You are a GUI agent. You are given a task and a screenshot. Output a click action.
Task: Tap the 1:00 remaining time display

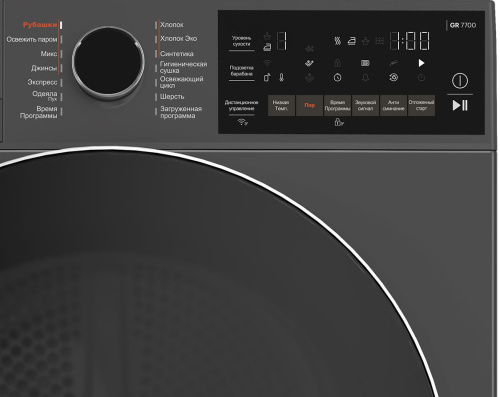click(x=409, y=41)
